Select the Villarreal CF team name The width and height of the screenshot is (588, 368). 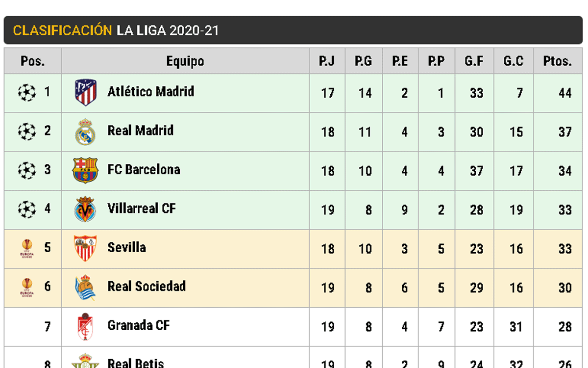pyautogui.click(x=142, y=209)
